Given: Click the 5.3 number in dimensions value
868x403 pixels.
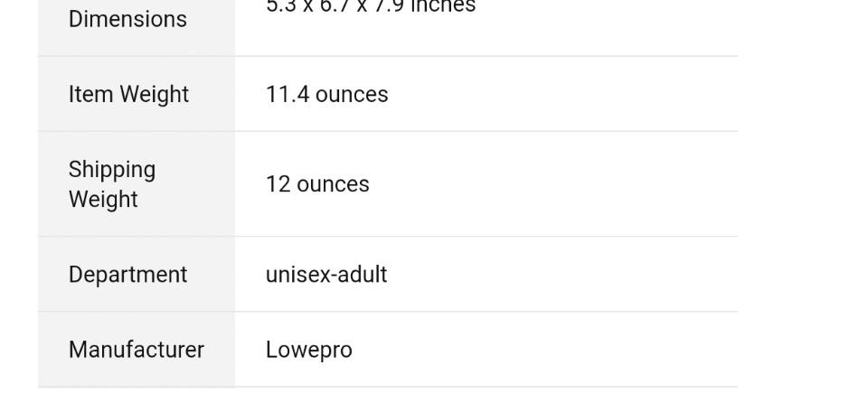Looking at the screenshot, I should (x=282, y=6).
